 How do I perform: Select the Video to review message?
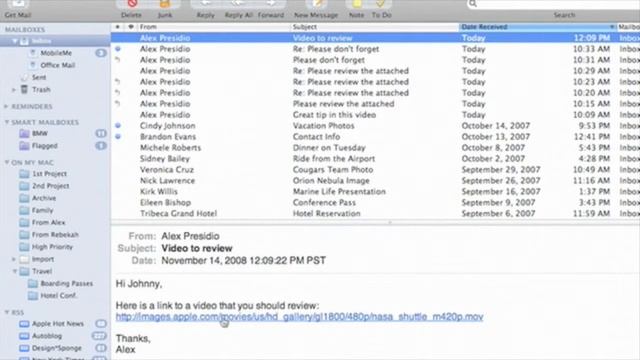tap(376, 38)
